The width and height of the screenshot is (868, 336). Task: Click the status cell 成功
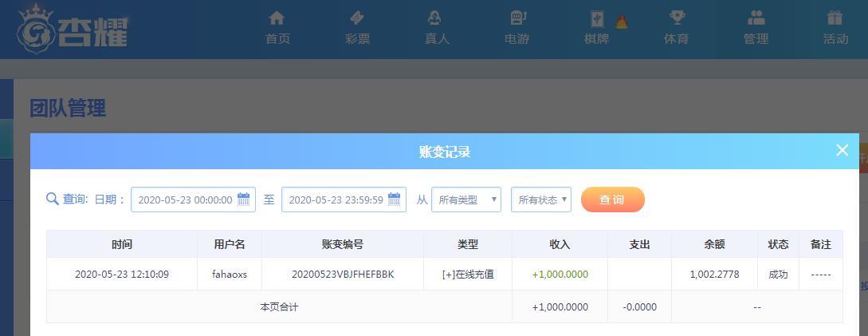778,274
